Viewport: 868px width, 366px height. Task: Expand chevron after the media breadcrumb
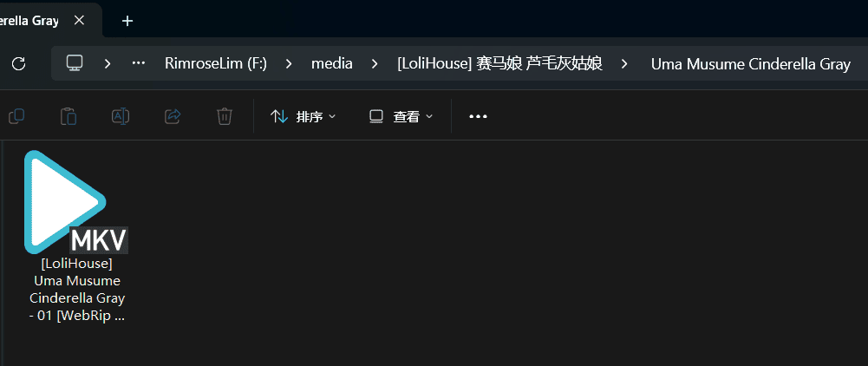375,63
